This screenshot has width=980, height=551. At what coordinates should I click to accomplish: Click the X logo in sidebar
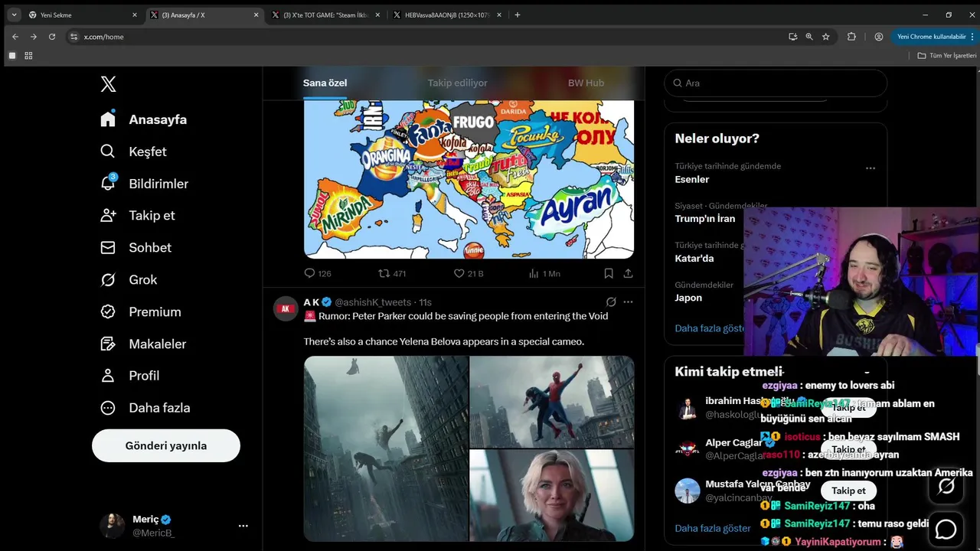(x=109, y=84)
